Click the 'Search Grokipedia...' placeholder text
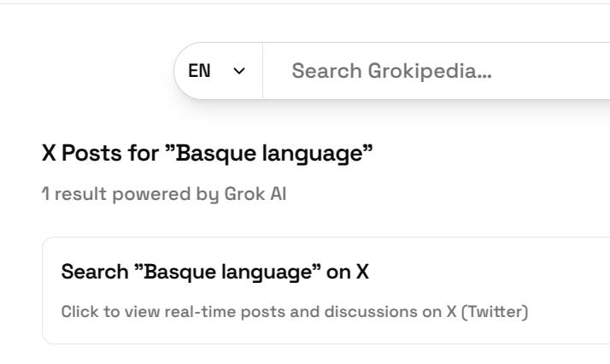The image size is (610, 364). point(391,71)
